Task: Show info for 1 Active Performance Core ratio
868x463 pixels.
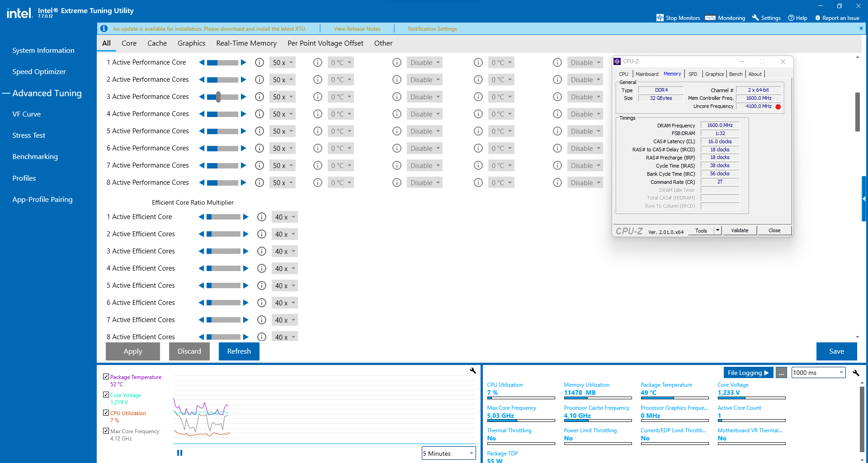Action: point(259,62)
